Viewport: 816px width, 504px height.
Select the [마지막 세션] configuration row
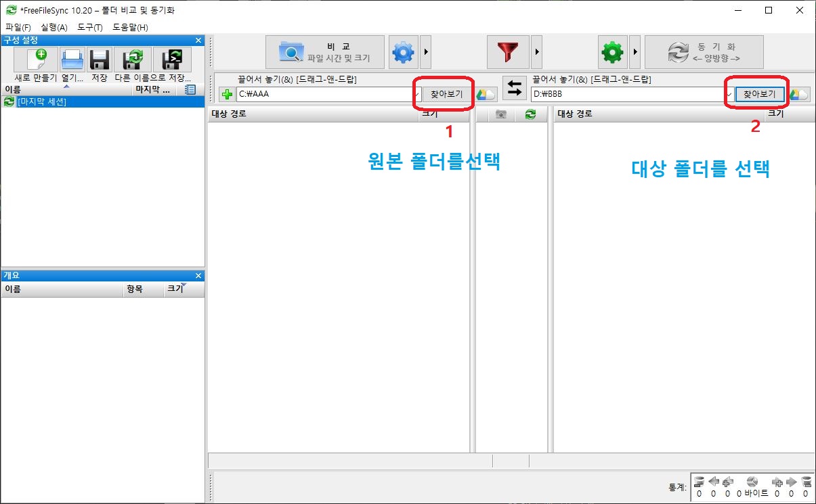(103, 101)
